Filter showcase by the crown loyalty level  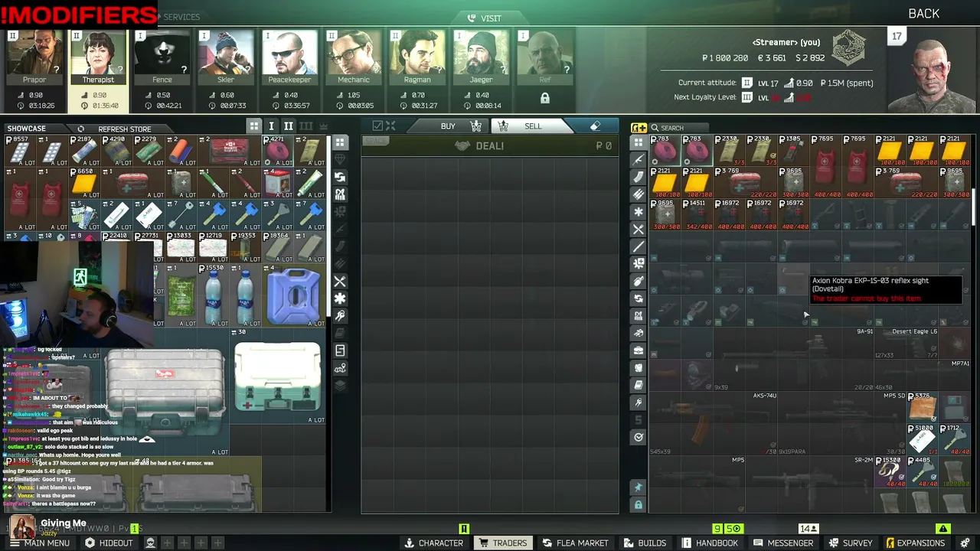323,126
